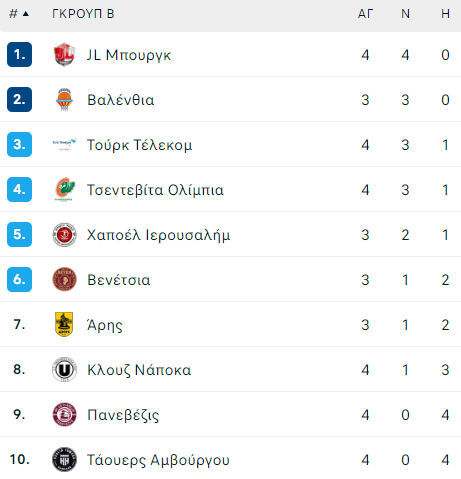Image resolution: width=461 pixels, height=479 pixels.
Task: Sort standings by the # rank arrow
Action: [x=19, y=14]
